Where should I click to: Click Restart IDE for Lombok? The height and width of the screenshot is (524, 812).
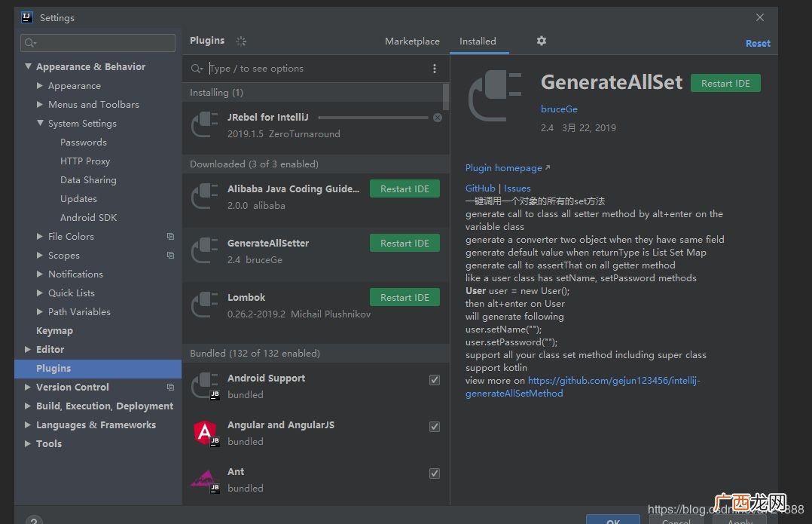404,298
